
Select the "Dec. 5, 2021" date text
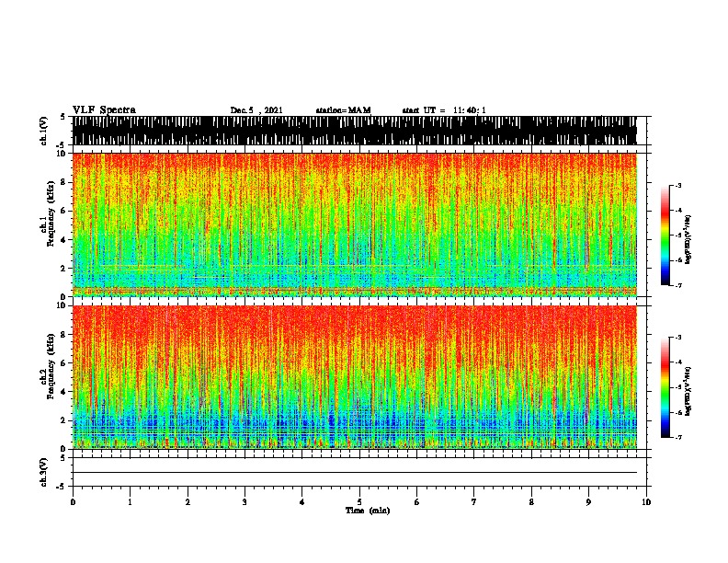coord(256,110)
